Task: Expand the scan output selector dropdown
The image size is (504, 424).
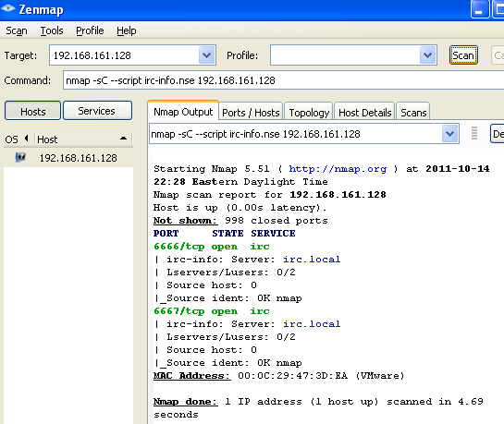Action: pyautogui.click(x=449, y=134)
